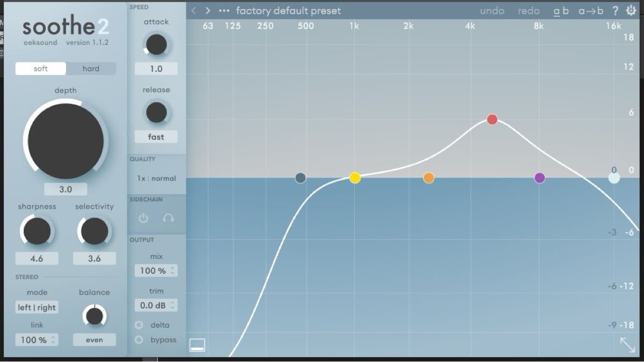This screenshot has height=362, width=644.
Task: Click the balance knob
Action: pos(94,316)
